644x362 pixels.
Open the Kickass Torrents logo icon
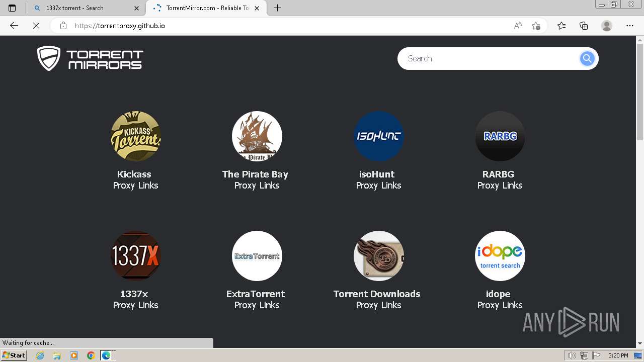tap(136, 136)
